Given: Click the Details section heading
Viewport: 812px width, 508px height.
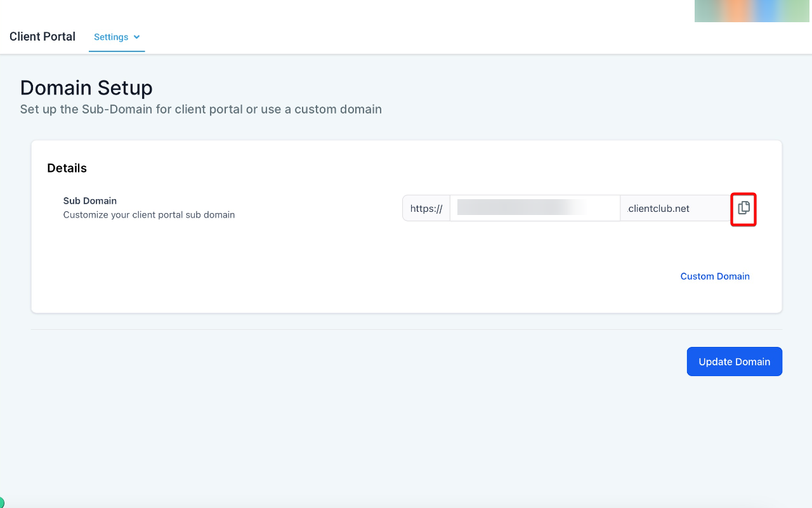Looking at the screenshot, I should click(x=67, y=168).
